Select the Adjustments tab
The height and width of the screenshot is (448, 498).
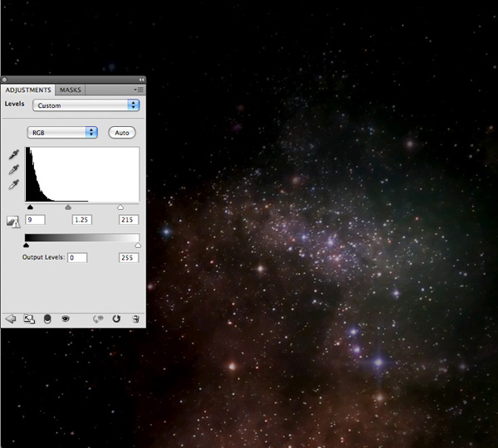pyautogui.click(x=28, y=90)
